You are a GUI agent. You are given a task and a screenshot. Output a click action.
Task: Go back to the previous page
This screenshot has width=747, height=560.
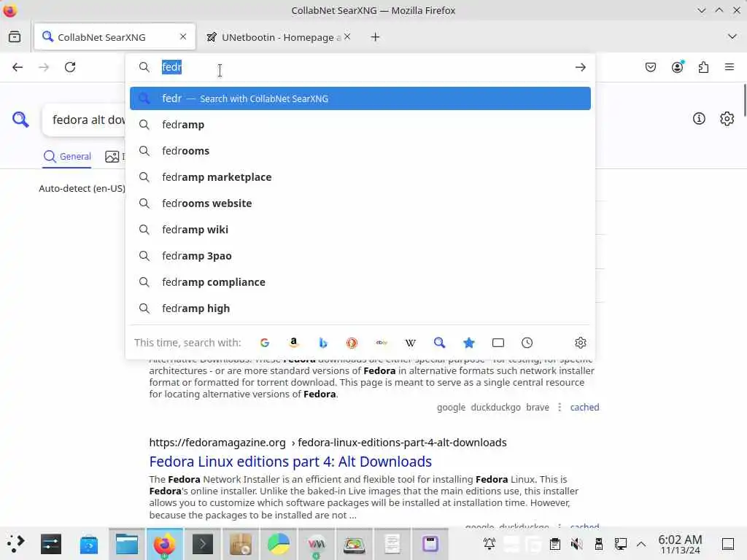(18, 67)
